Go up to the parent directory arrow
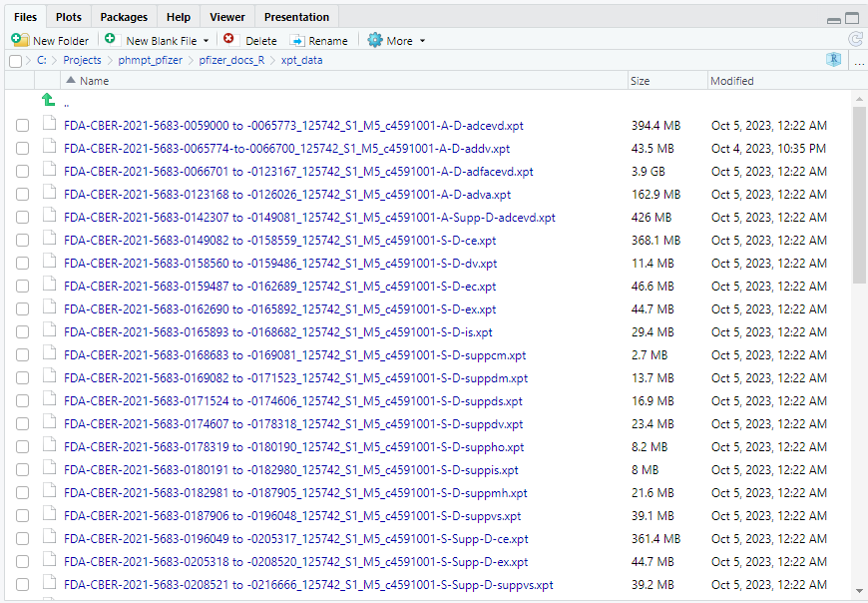 coord(48,101)
